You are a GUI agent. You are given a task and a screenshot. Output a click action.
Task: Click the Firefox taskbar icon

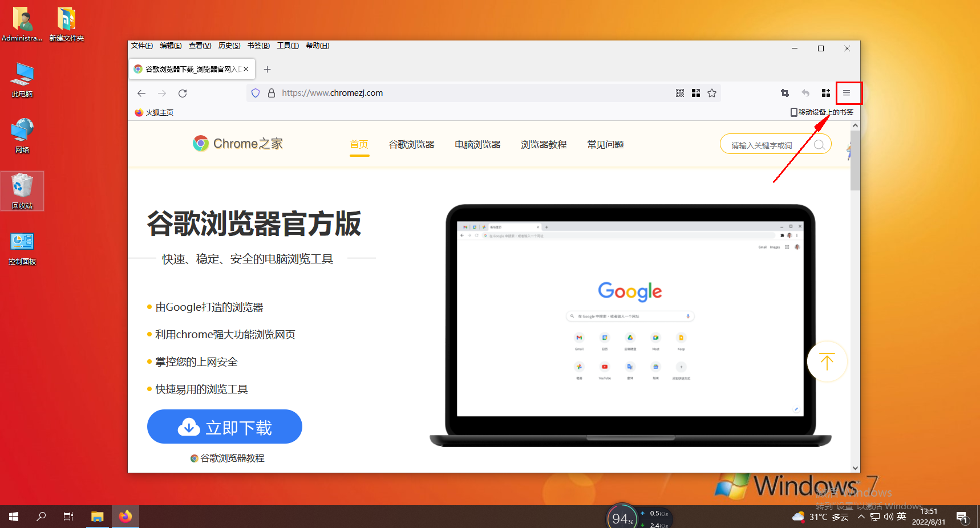(x=125, y=517)
